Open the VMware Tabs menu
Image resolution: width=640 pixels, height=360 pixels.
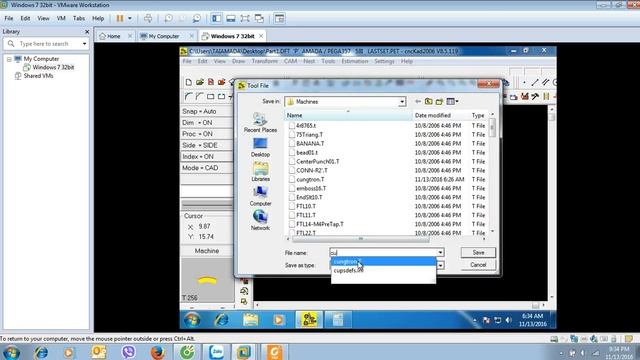pyautogui.click(x=79, y=18)
